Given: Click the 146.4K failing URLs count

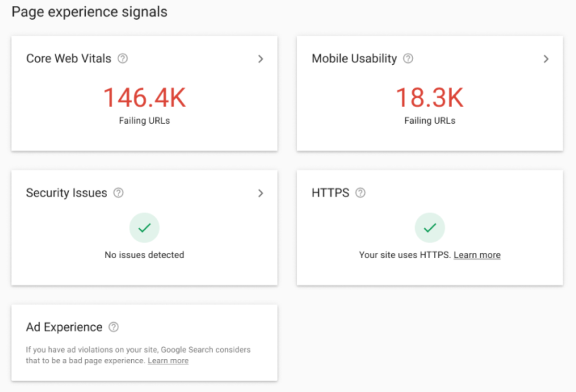Looking at the screenshot, I should (x=144, y=98).
